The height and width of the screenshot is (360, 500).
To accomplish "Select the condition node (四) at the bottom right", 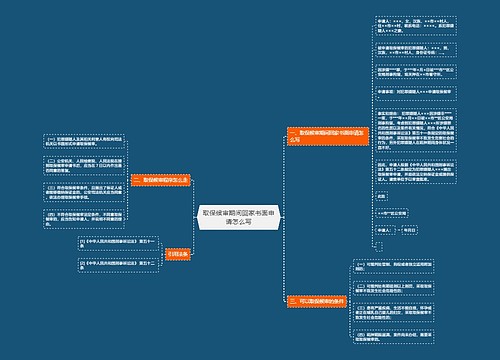I will [x=394, y=336].
